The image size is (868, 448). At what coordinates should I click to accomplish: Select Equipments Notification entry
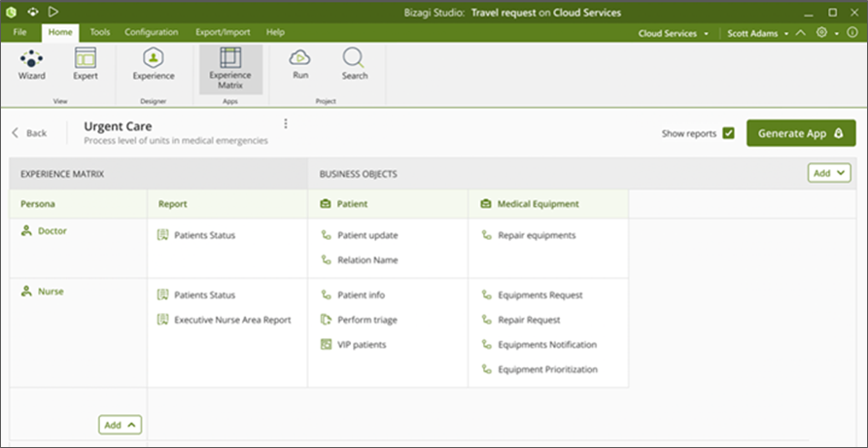tap(547, 344)
